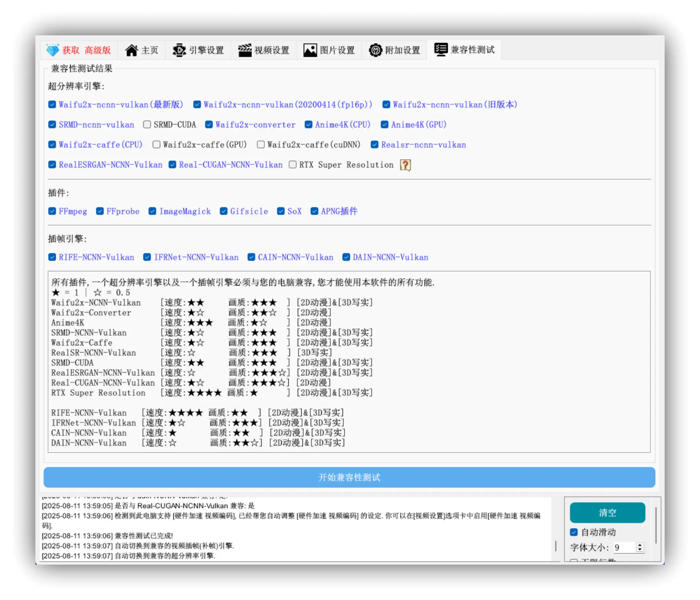The image size is (700, 600).
Task: Go to the 视频设置 tab
Action: pyautogui.click(x=264, y=50)
